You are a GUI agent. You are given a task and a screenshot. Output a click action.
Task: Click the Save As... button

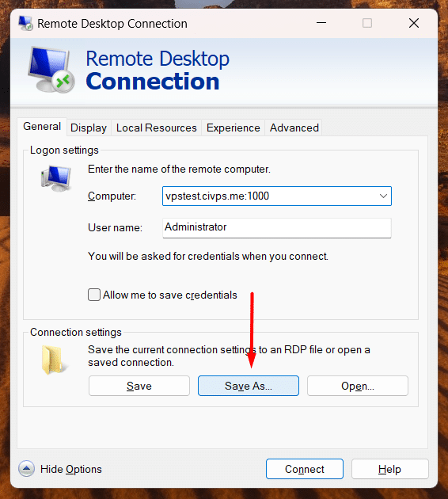(x=249, y=386)
